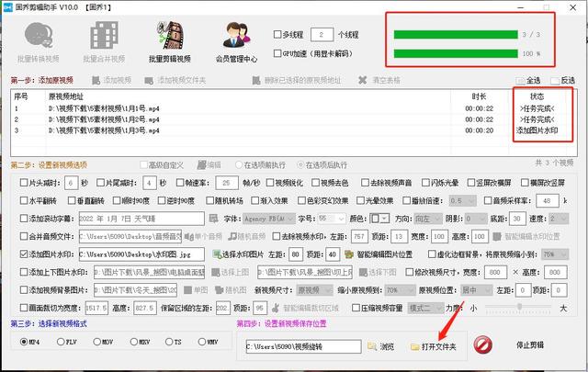Open the 字号 size dropdown
The width and height of the screenshot is (588, 372).
click(x=332, y=219)
